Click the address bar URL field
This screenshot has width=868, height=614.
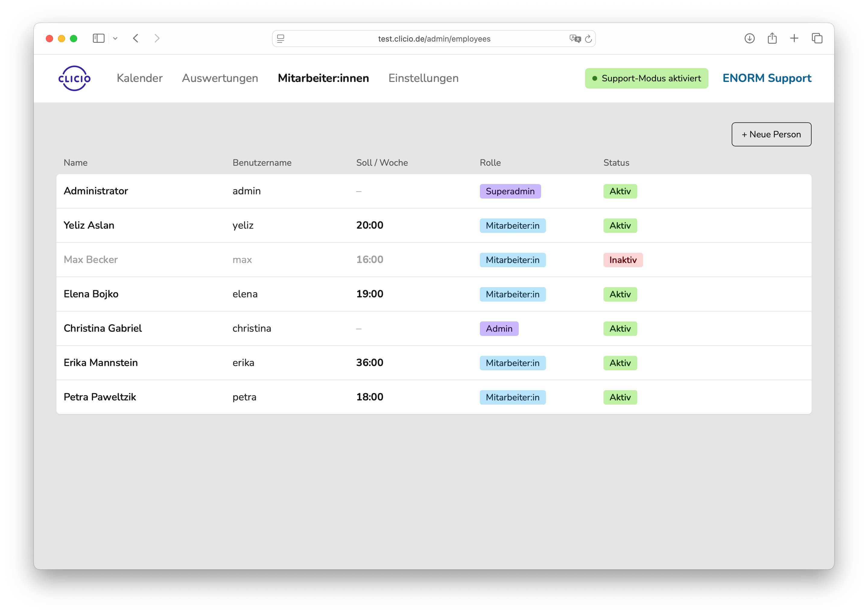434,39
